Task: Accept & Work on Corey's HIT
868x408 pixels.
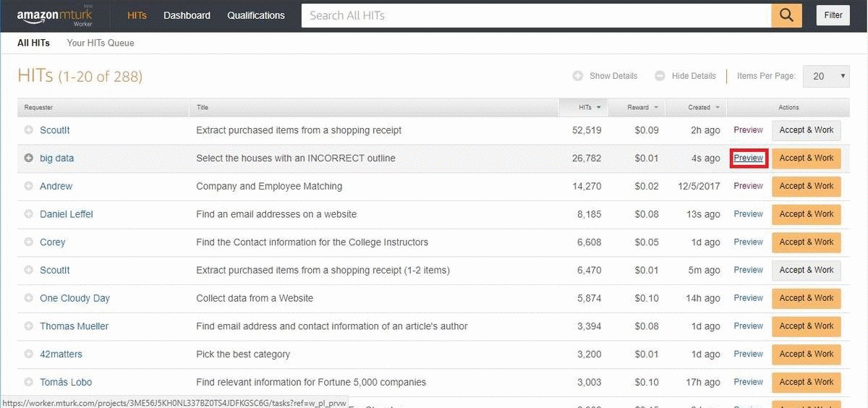Action: click(807, 242)
